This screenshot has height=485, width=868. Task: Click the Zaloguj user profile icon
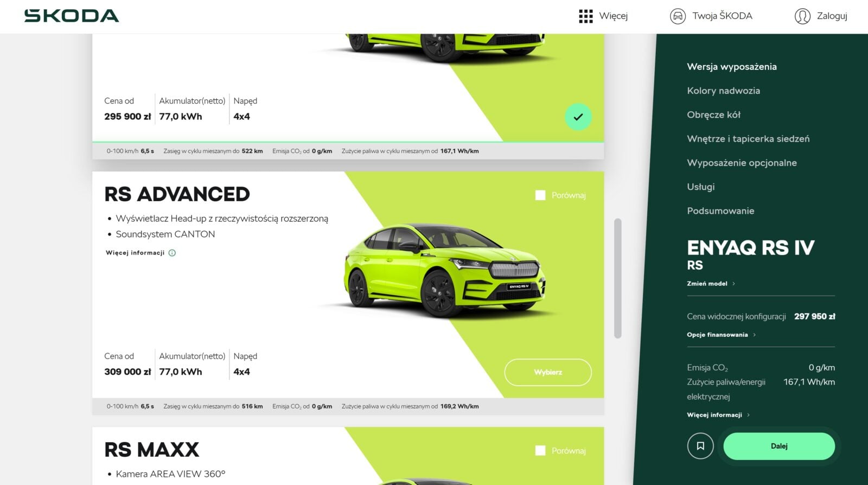point(802,16)
